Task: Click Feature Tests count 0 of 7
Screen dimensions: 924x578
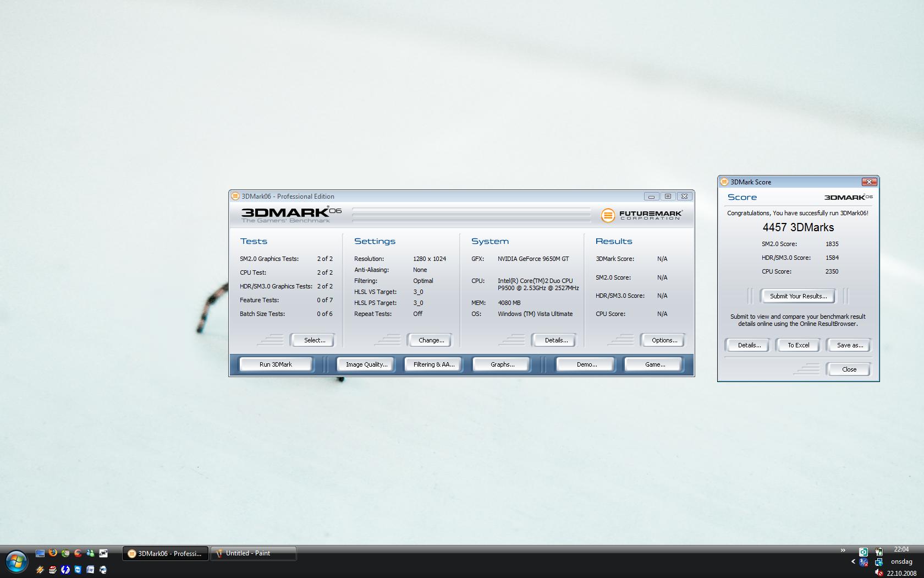Action: 324,300
